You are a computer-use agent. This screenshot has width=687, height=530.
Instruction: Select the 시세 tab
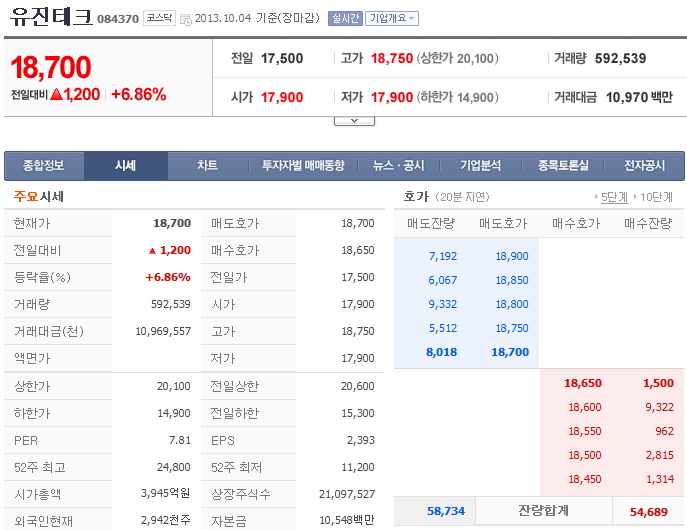(x=126, y=166)
